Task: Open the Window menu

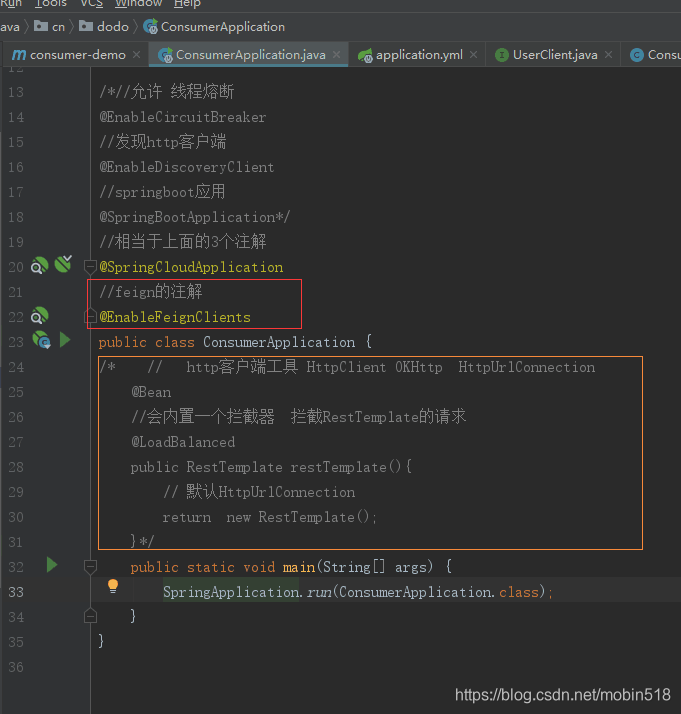Action: point(138,3)
